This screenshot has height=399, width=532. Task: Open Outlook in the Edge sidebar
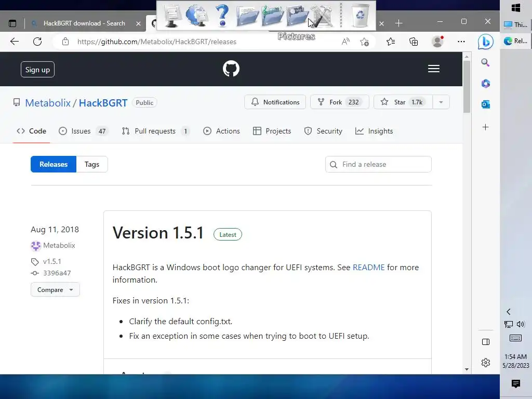[x=486, y=104]
